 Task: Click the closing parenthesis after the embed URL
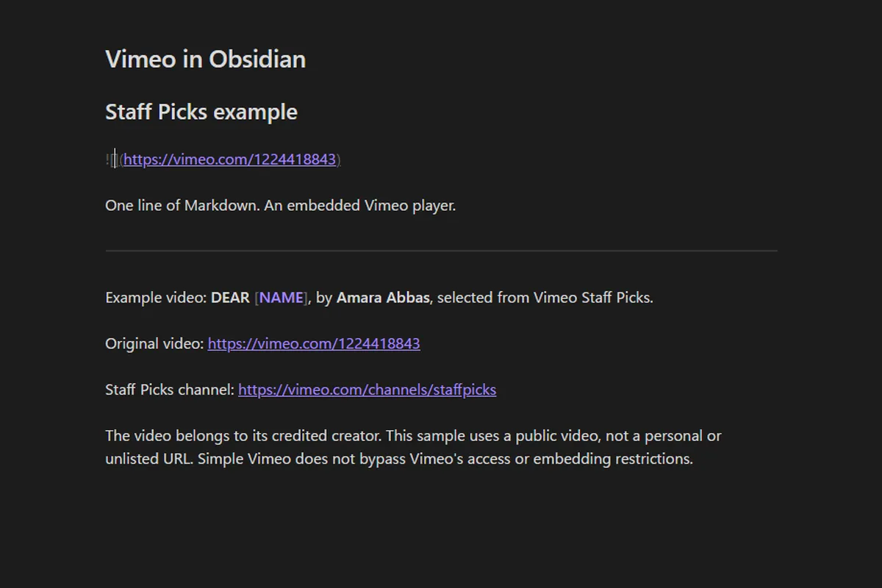[x=339, y=159]
